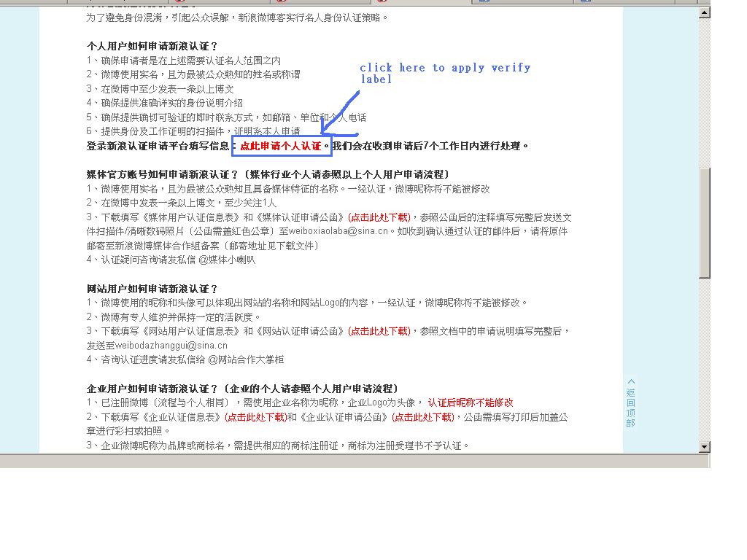The width and height of the screenshot is (747, 560).
Task: Click the email weibodazhanggui@sina.cn text
Action: [171, 345]
